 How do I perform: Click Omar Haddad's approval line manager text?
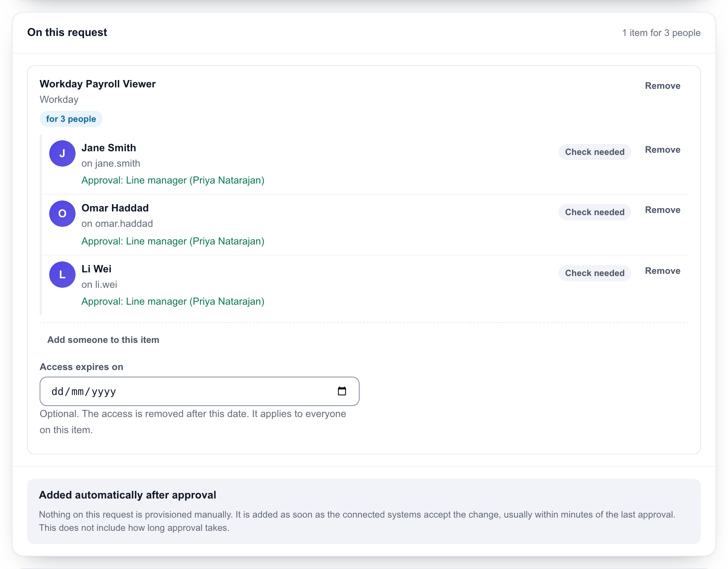pyautogui.click(x=173, y=241)
